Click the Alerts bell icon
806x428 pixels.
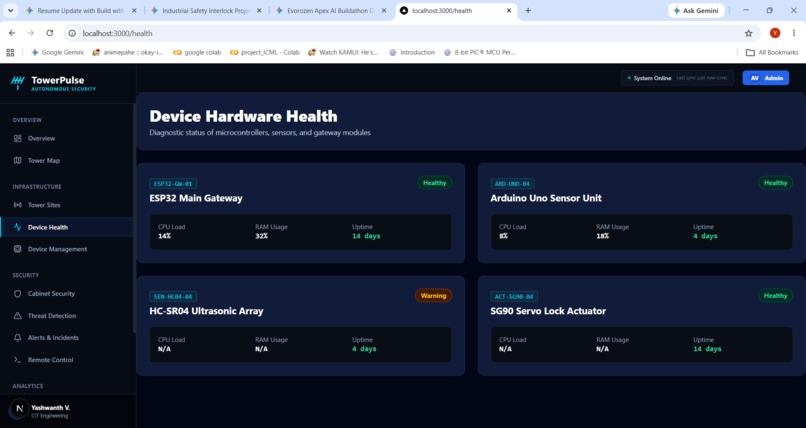(x=17, y=338)
